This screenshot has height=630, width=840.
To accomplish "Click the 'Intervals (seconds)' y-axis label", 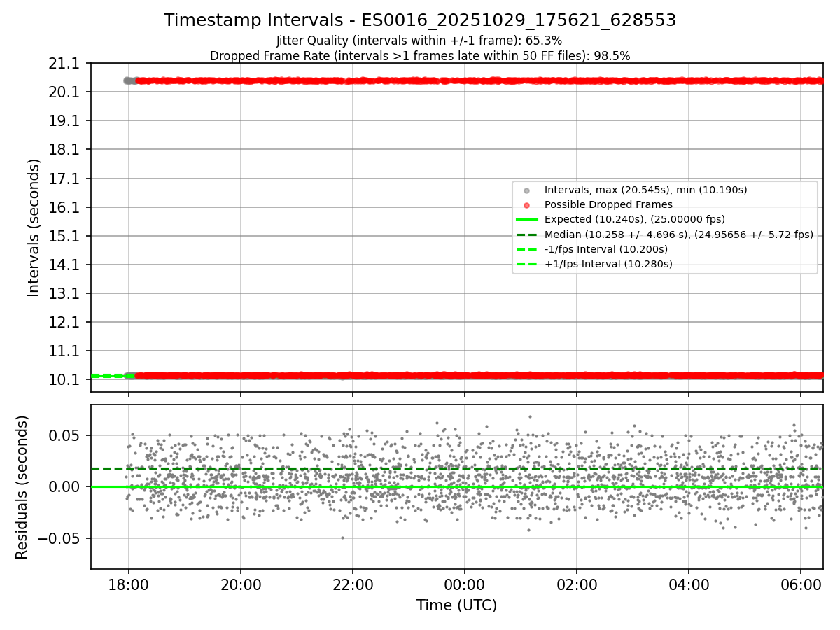I will 34,227.
